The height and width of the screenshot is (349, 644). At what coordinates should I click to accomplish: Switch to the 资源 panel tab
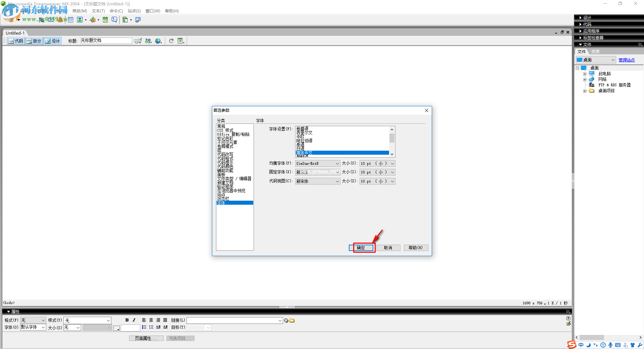pyautogui.click(x=595, y=51)
